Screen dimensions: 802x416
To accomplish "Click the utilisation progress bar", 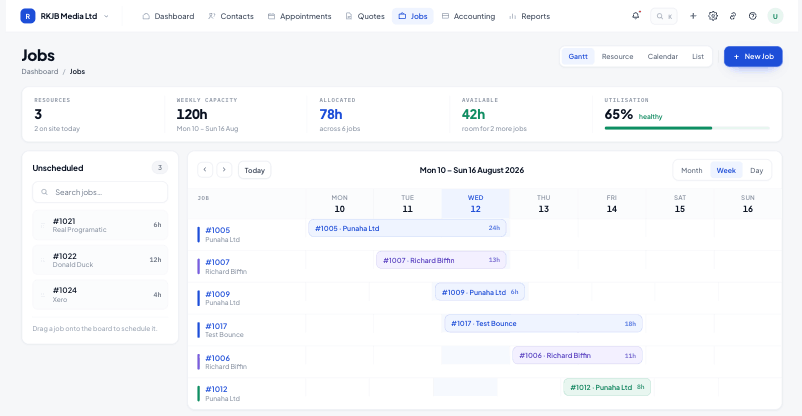I will 687,128.
